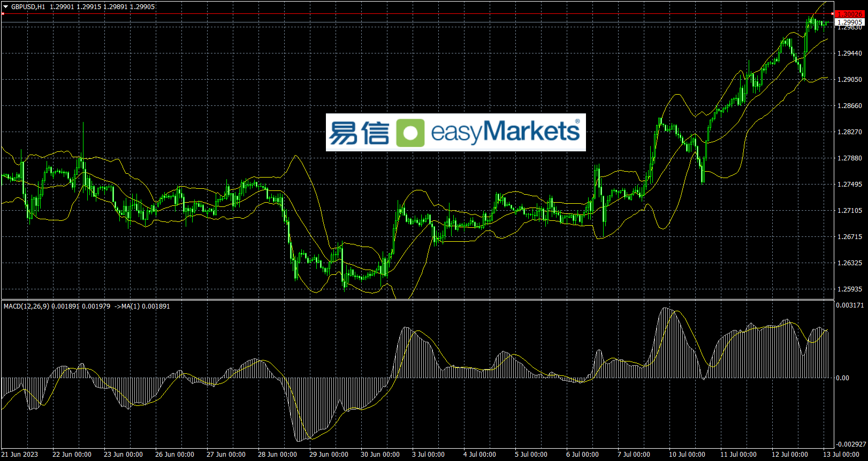
Task: Click the 4 Jul 00:00 time label
Action: tap(479, 455)
